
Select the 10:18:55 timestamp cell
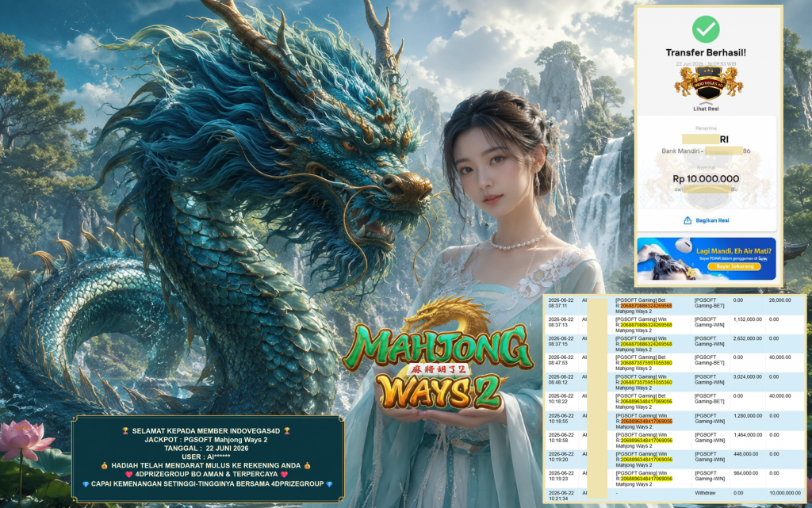point(561,418)
